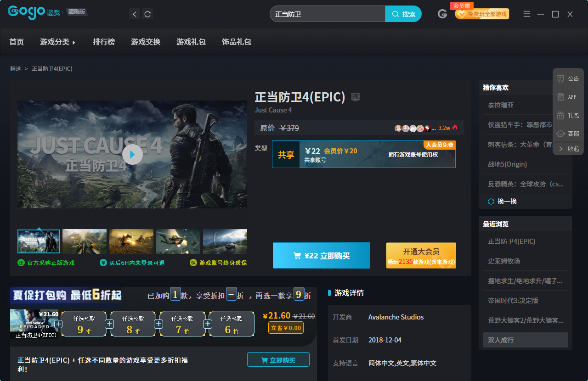Viewport: 588px width, 381px height.
Task: Click the 国際版 edition badge
Action: click(77, 12)
